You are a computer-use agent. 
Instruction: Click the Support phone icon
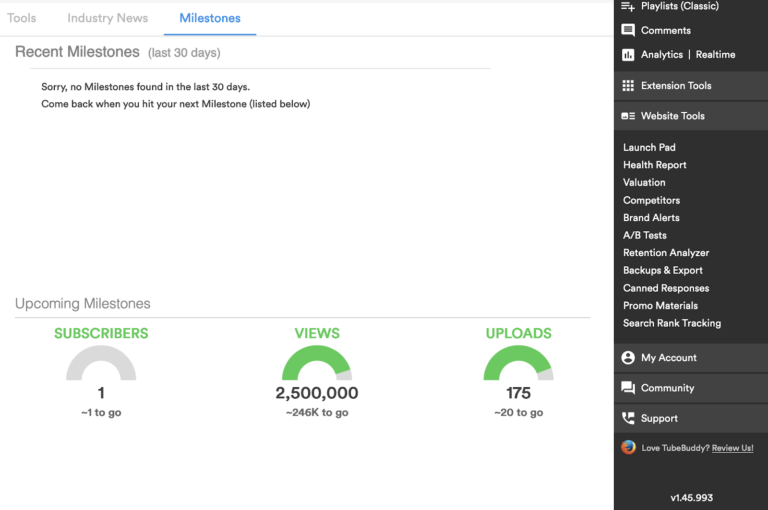pyautogui.click(x=628, y=418)
